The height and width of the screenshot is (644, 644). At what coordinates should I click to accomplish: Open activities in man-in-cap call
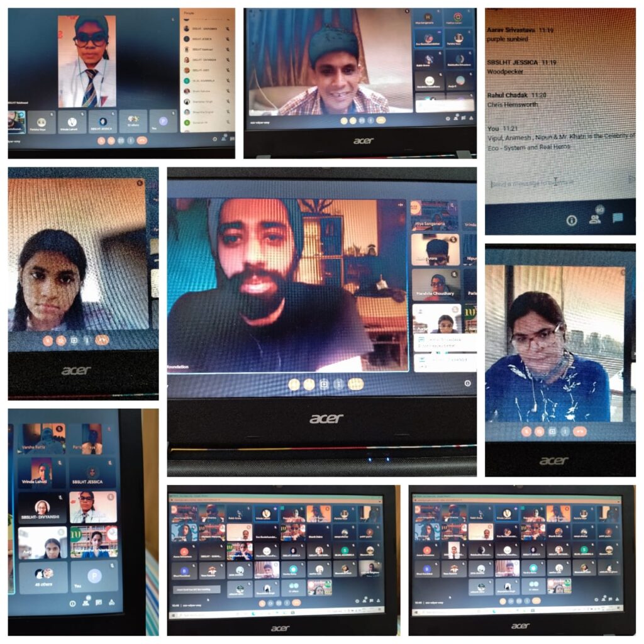point(471,118)
